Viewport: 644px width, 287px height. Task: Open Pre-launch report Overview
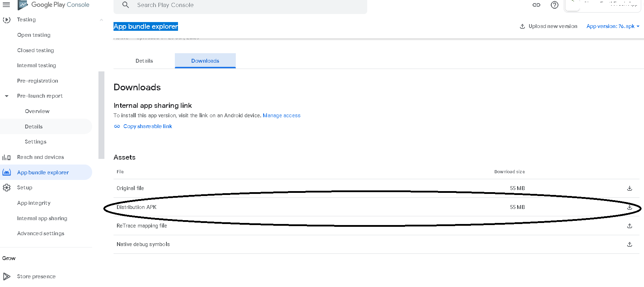(37, 111)
